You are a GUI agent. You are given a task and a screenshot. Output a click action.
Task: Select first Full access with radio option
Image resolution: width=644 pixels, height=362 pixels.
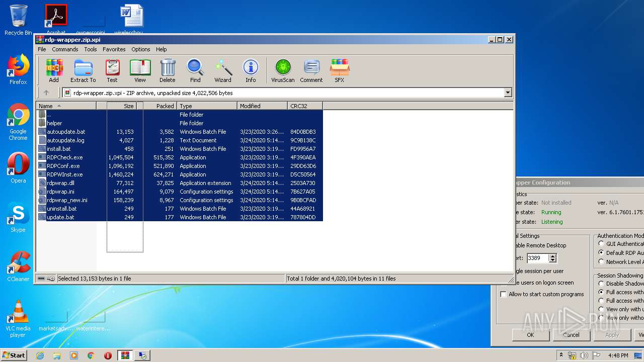601,292
